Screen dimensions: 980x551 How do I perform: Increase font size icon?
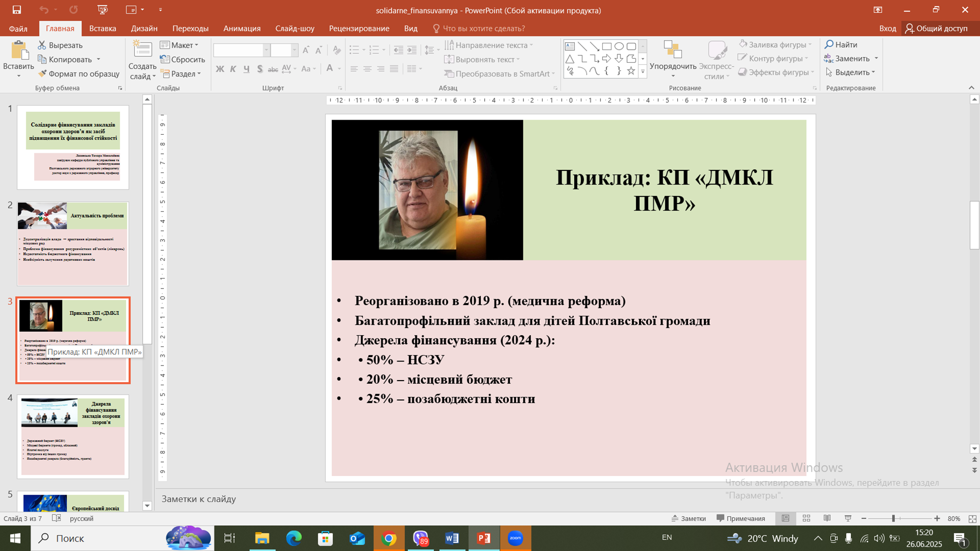point(306,50)
